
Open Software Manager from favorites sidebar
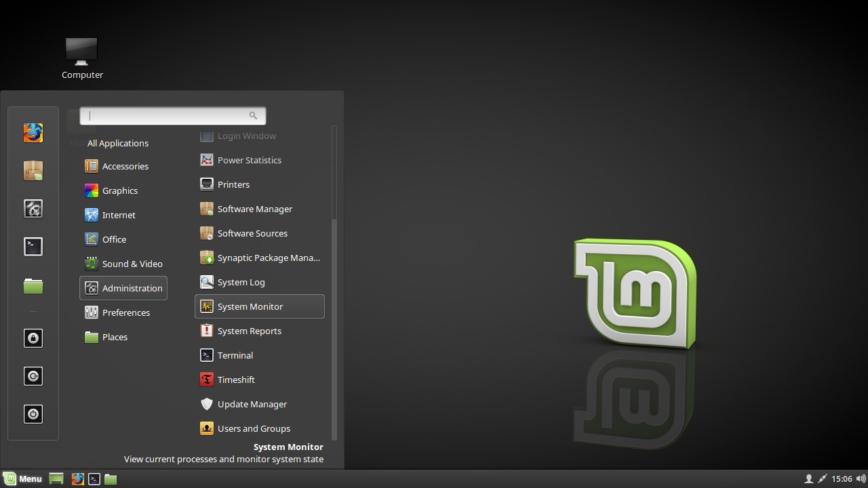point(33,171)
